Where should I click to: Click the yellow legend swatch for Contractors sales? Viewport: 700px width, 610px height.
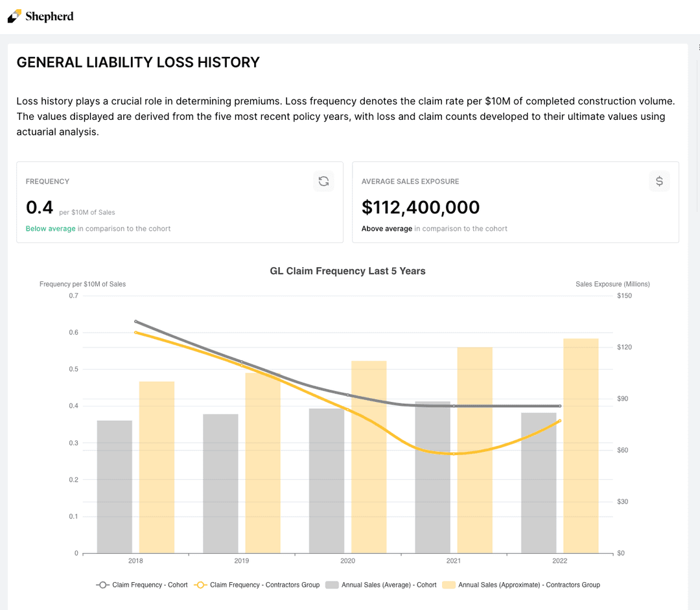coord(449,585)
